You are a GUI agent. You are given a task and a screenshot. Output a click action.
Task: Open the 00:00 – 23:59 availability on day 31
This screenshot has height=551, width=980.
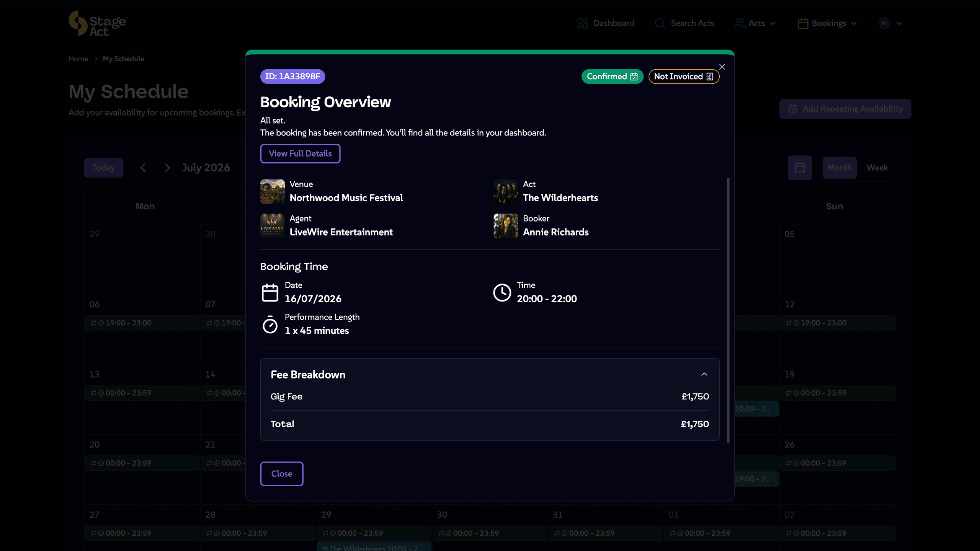pos(605,533)
